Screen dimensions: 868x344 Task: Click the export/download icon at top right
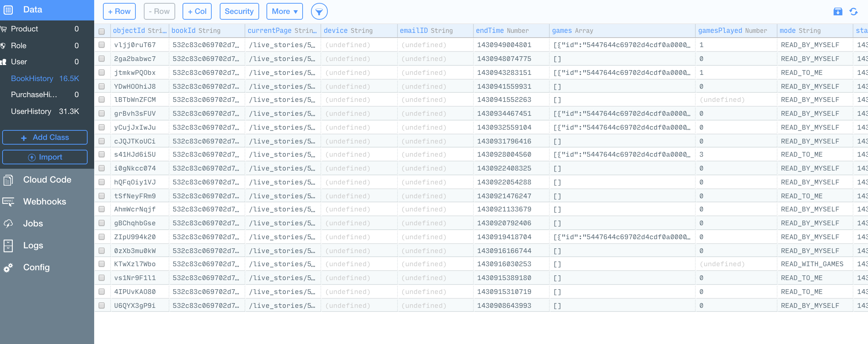coord(838,12)
